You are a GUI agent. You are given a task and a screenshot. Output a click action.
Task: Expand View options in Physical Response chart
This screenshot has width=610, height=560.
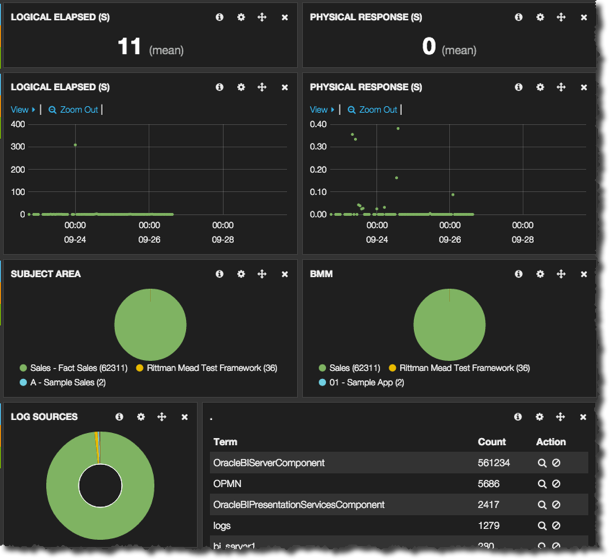[321, 110]
